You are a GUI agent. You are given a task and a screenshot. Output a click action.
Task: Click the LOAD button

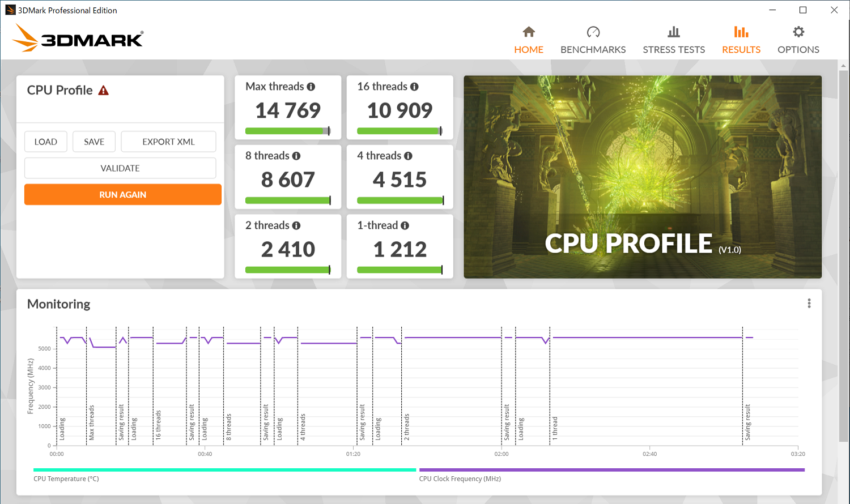coord(46,142)
